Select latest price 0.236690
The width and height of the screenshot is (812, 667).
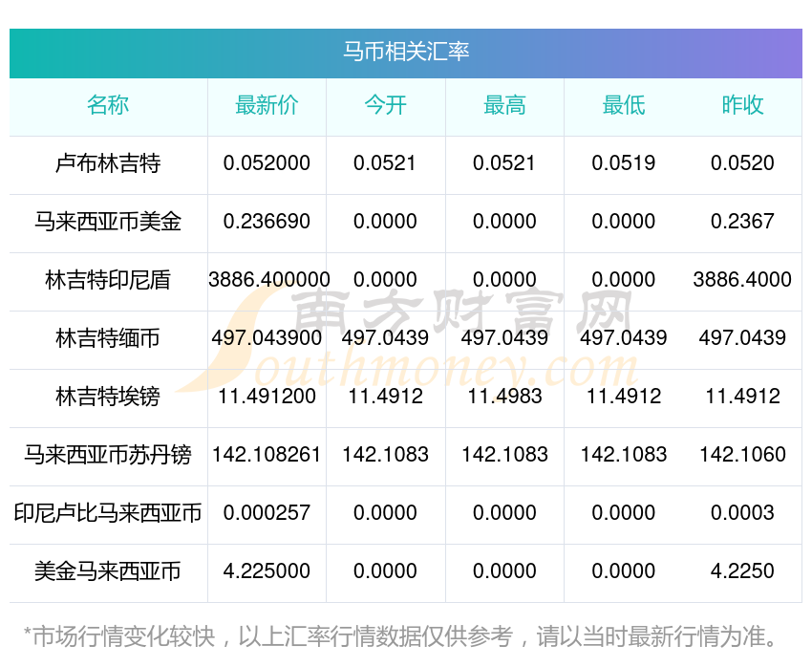(267, 222)
